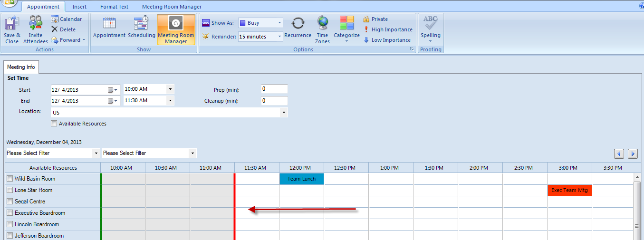
Task: Enable the Available Resources checkbox
Action: (x=54, y=124)
